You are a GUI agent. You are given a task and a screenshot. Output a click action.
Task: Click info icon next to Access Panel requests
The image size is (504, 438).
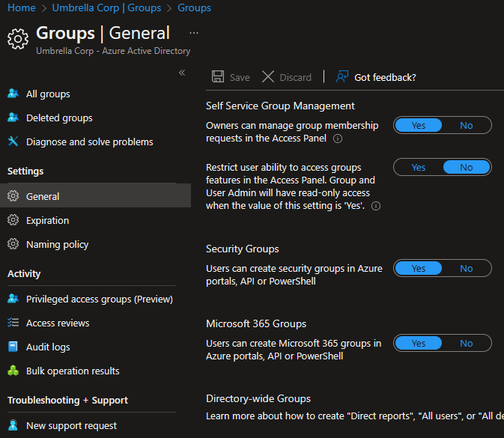point(338,139)
